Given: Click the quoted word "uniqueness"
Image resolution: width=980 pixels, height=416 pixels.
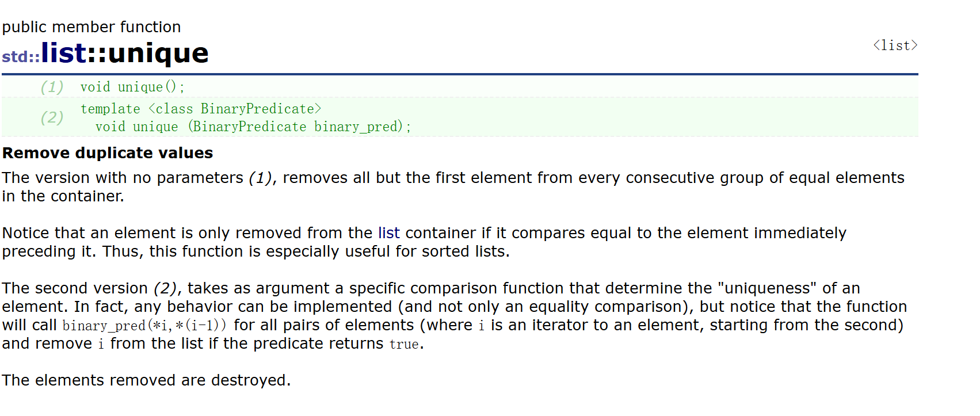Looking at the screenshot, I should click(x=768, y=288).
